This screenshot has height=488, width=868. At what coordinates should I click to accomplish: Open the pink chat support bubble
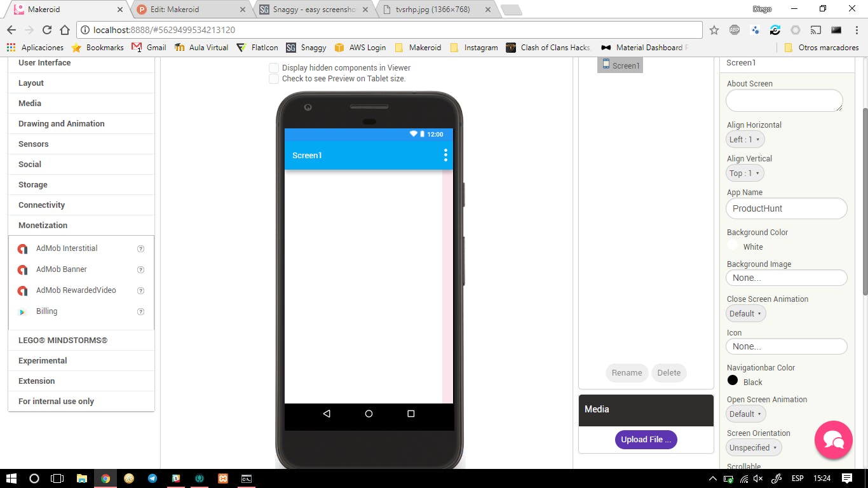click(x=833, y=440)
